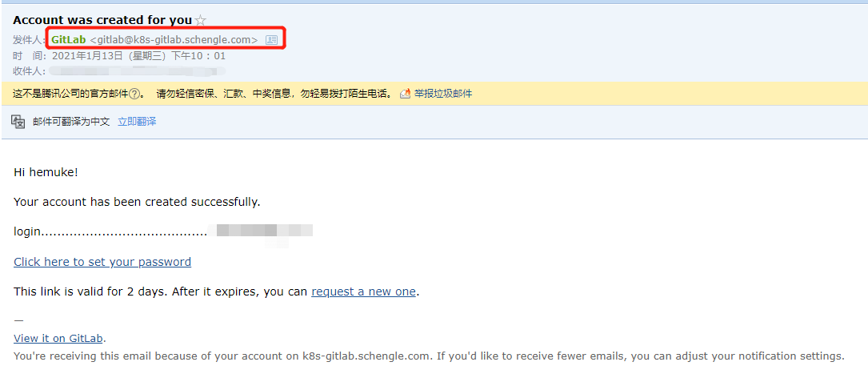Click the report spam envelope icon
This screenshot has height=382, width=868.
pos(406,93)
